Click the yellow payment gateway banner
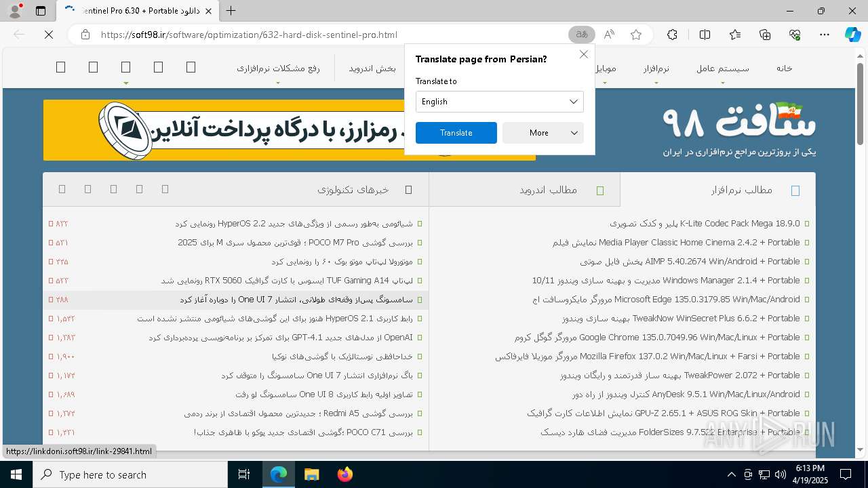Viewport: 868px width, 488px height. coord(289,130)
